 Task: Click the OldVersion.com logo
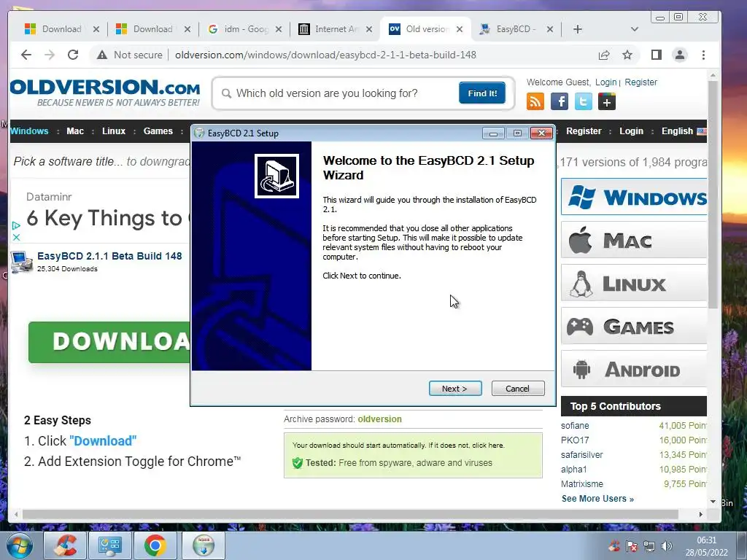tap(105, 93)
